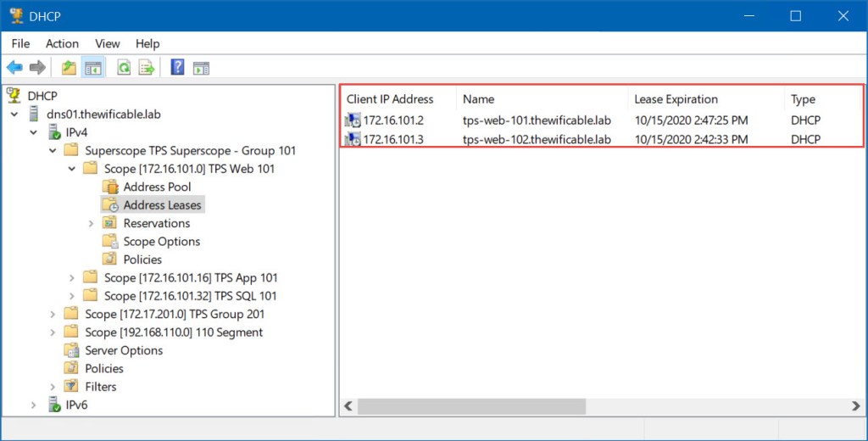The height and width of the screenshot is (441, 868).
Task: Click the Export List toolbar icon
Action: click(147, 68)
